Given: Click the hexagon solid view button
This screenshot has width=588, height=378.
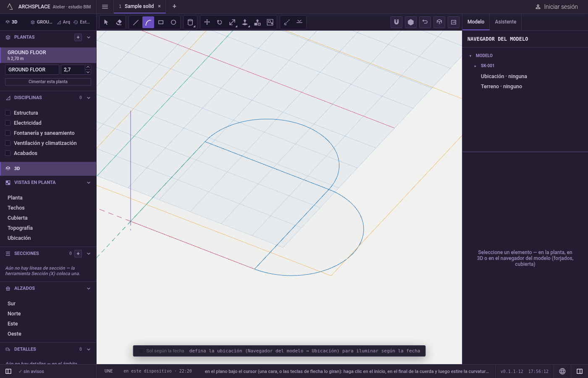Looking at the screenshot, I should coord(411,22).
